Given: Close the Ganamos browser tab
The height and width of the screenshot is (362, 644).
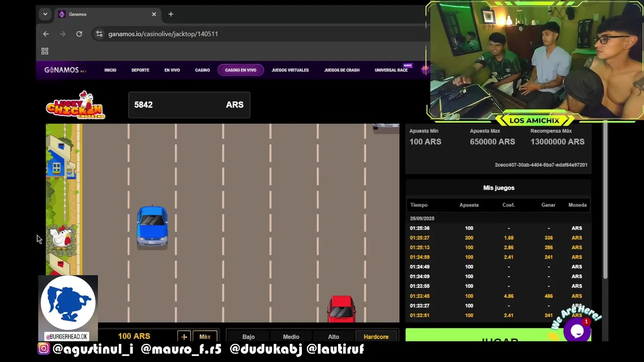Looking at the screenshot, I should pos(154,14).
